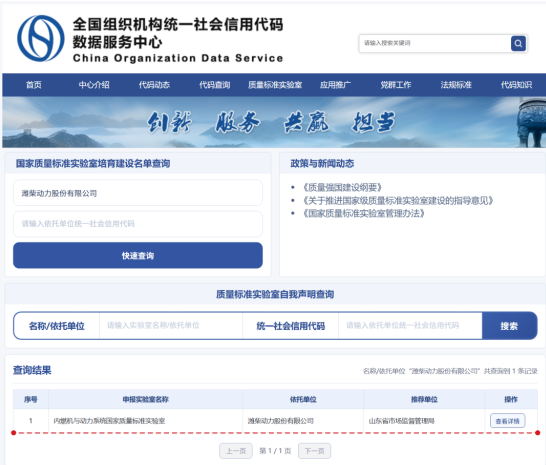Click the 依托单位统一社会信用代码 field under list query

point(138,224)
